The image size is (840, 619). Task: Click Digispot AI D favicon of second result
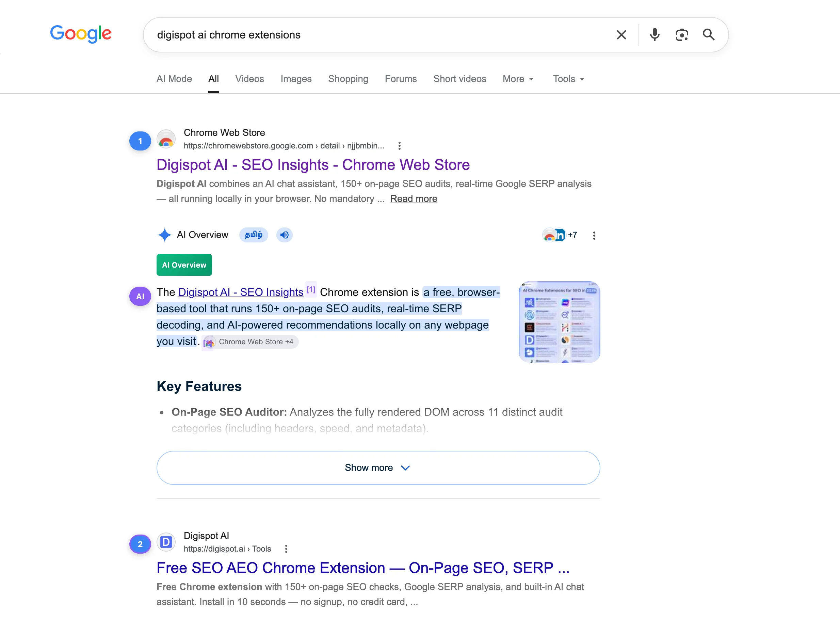[166, 542]
